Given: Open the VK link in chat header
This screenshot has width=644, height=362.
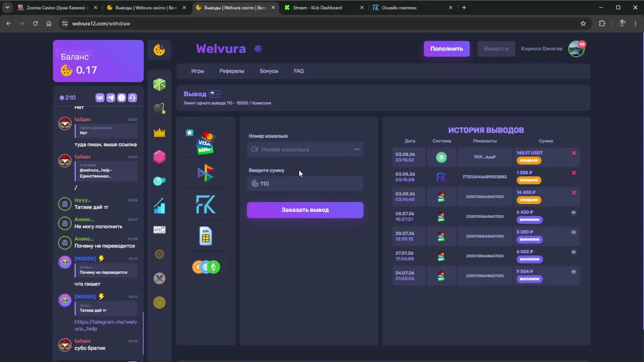Looking at the screenshot, I should point(100,98).
